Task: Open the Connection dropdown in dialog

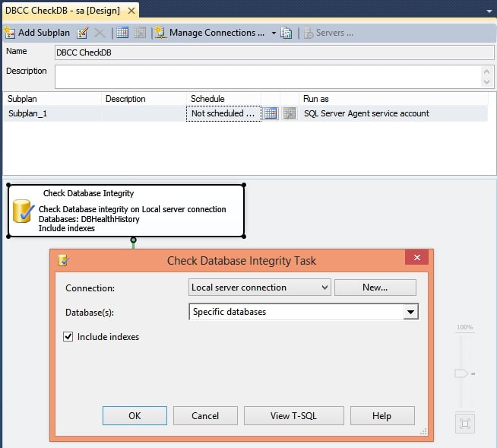Action: pyautogui.click(x=260, y=288)
